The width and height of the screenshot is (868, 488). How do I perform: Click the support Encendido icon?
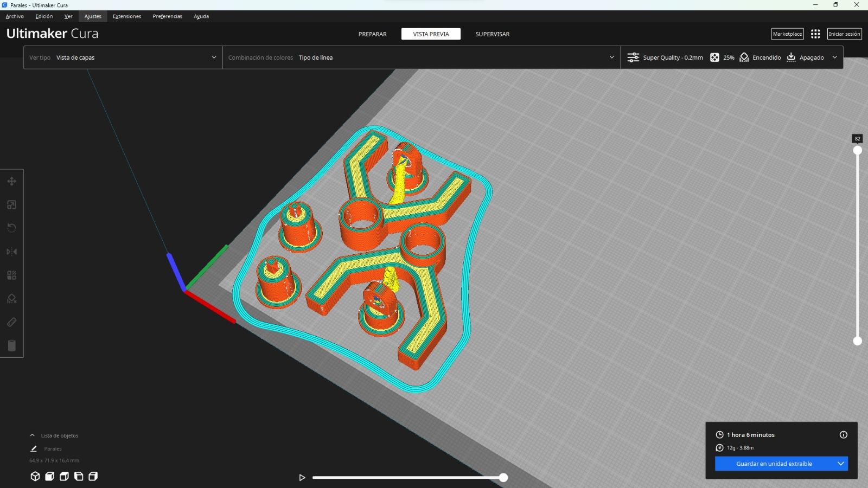744,57
